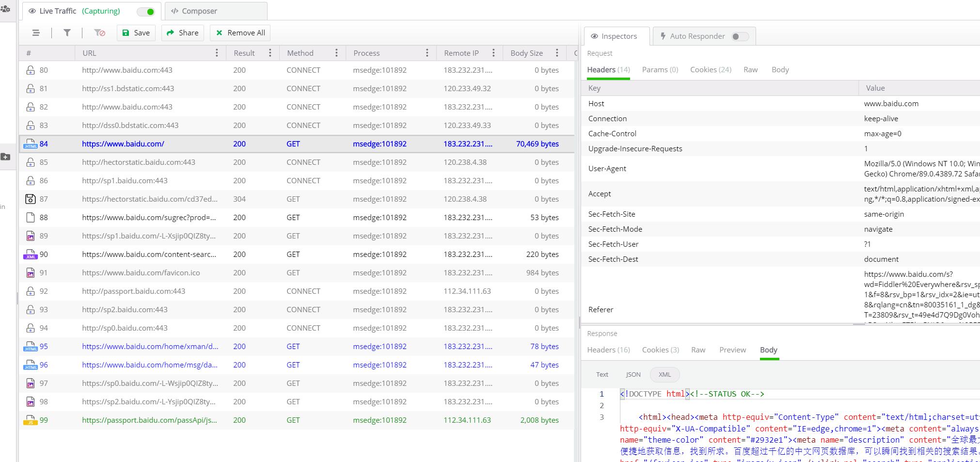Click the lock icon on session 83
Viewport: 980px width, 462px height.
[x=31, y=126]
